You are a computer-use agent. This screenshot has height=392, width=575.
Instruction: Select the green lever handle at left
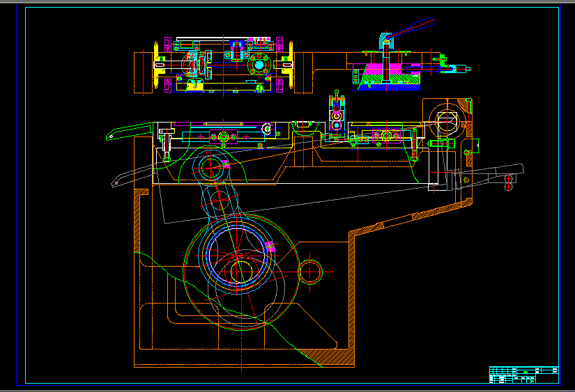coord(129,130)
